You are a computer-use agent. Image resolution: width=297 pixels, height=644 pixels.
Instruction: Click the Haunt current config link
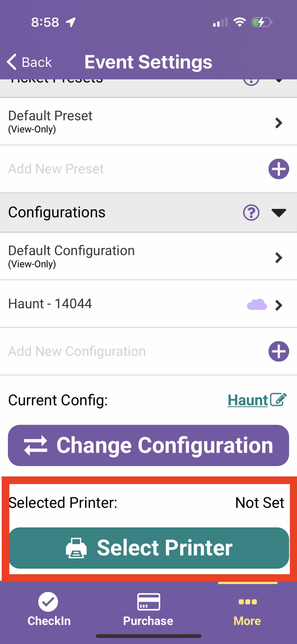click(x=247, y=400)
